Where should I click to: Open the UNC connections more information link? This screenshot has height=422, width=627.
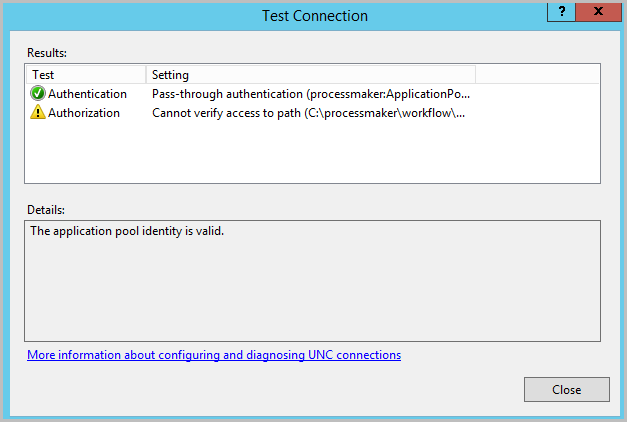(214, 355)
